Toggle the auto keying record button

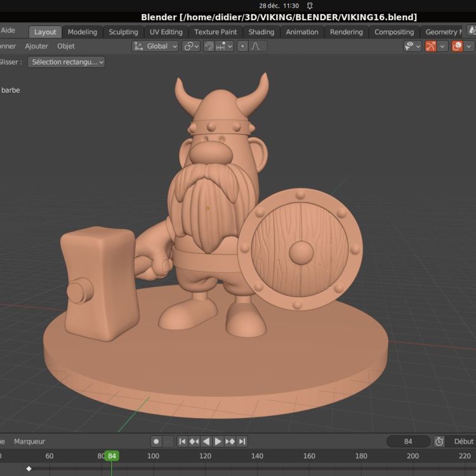coord(156,441)
